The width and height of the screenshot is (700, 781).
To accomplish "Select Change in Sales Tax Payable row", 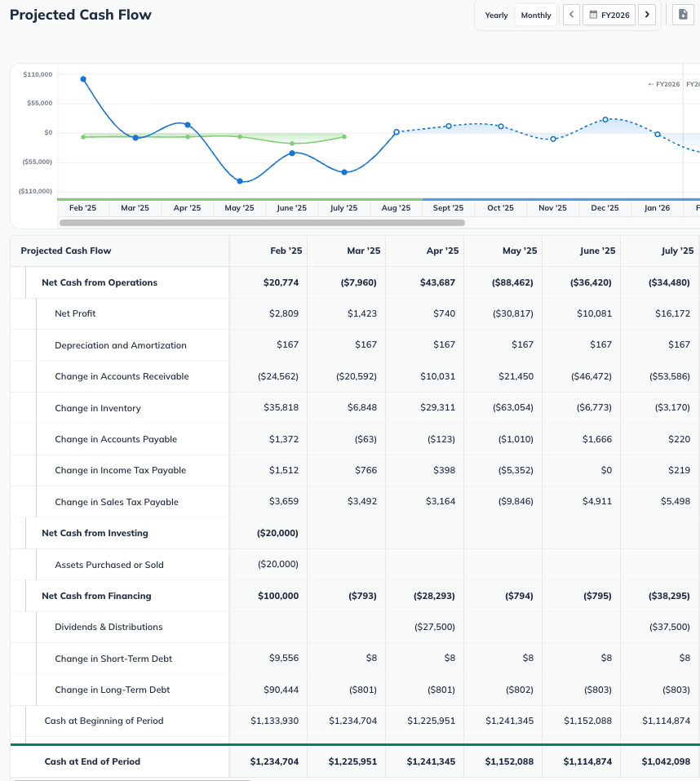I will [117, 502].
